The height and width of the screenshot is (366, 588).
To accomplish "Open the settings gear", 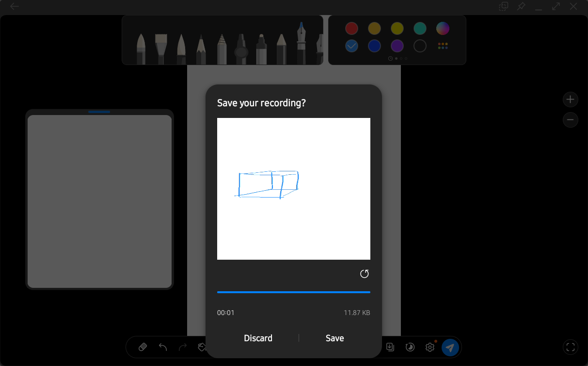I will [x=429, y=347].
